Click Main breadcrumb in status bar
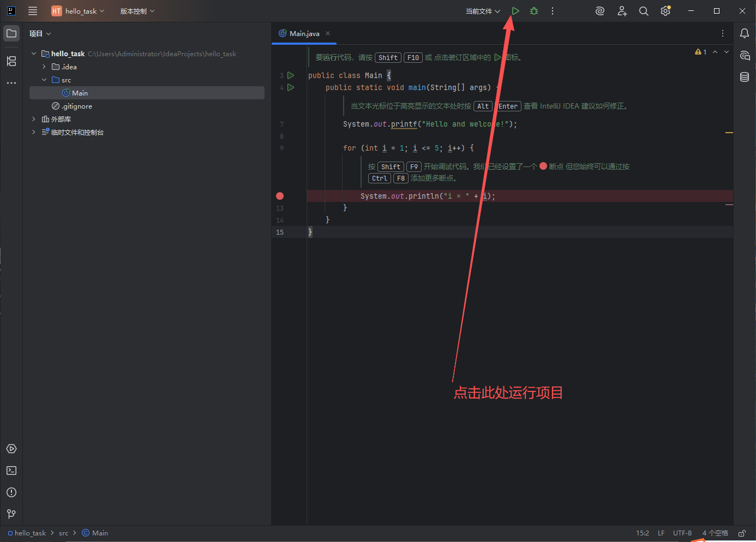 pos(95,533)
